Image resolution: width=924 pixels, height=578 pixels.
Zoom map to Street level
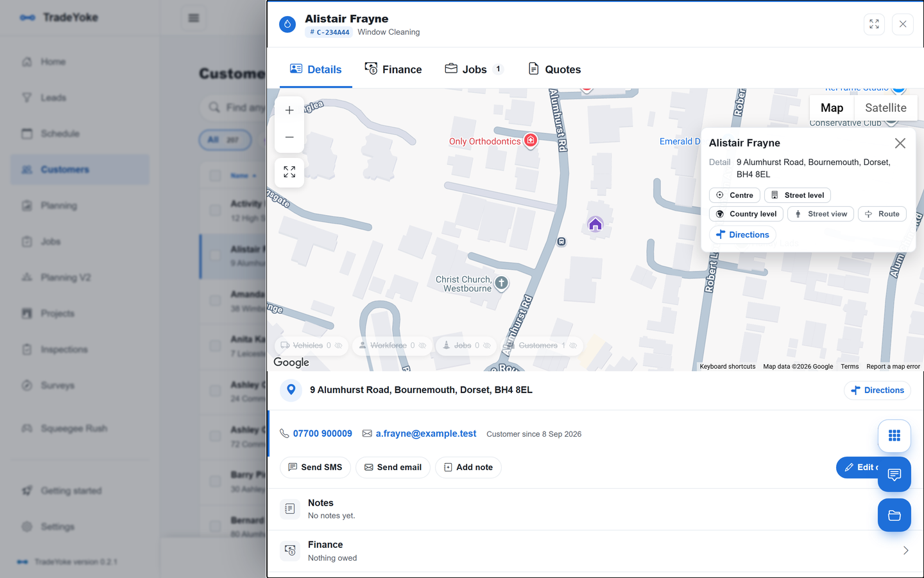[798, 195]
